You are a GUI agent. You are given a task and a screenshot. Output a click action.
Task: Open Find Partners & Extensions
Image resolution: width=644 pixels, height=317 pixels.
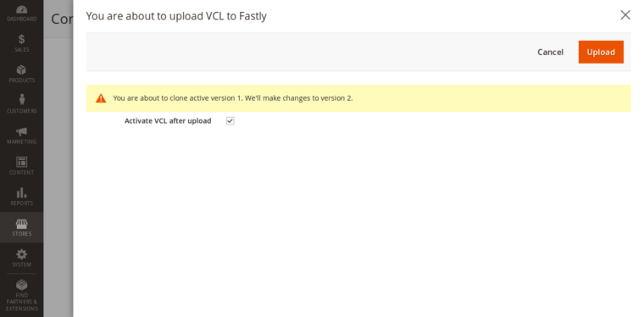[21, 296]
